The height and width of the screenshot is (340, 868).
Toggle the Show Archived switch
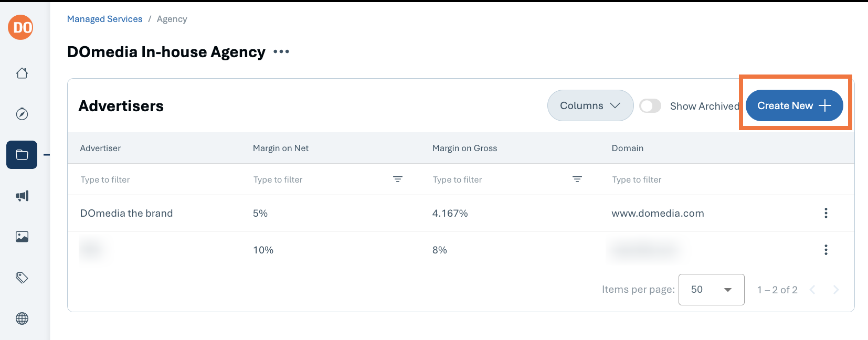[x=650, y=106]
